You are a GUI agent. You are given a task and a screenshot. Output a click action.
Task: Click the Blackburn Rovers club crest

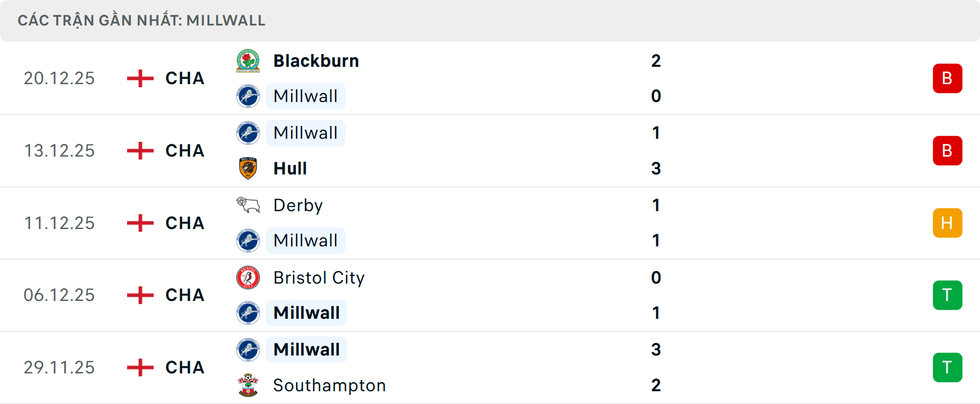248,60
